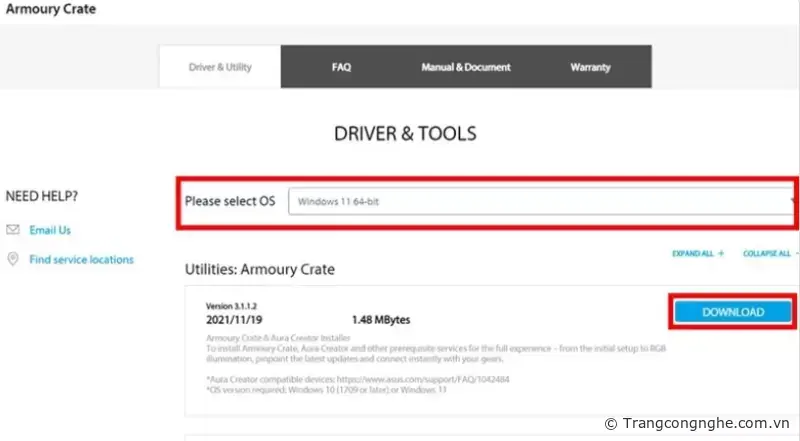Click the arrow at the OS dropdown's right edge
The height and width of the screenshot is (441, 800).
click(794, 202)
